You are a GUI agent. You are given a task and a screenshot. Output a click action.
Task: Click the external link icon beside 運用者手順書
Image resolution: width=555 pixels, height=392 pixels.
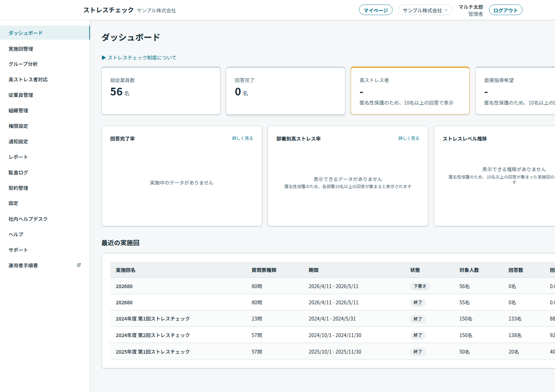79,265
